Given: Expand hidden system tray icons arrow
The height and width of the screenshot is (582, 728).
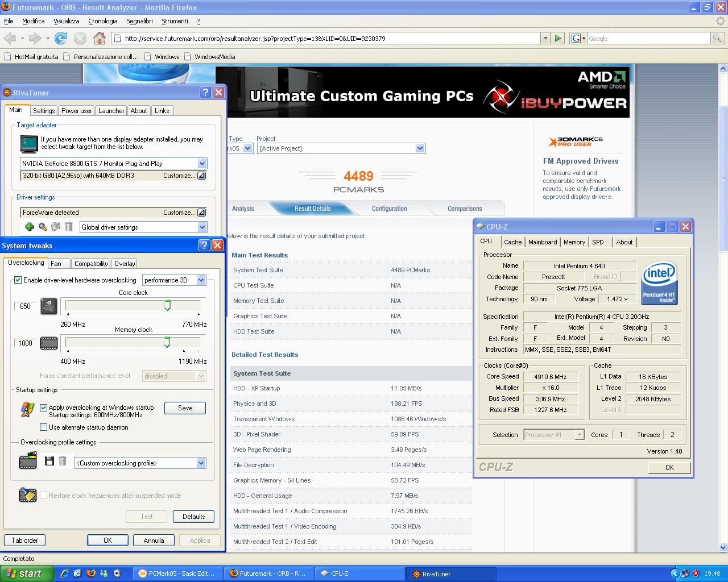Looking at the screenshot, I should (675, 573).
